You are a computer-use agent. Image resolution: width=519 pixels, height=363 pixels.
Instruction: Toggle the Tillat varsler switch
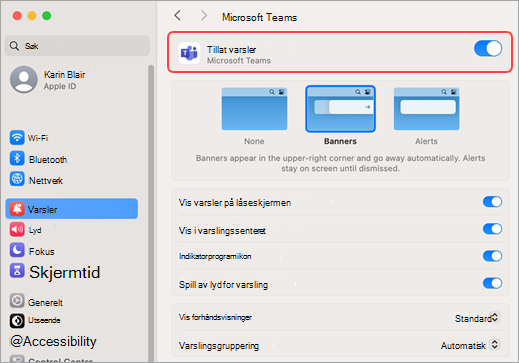click(x=488, y=49)
